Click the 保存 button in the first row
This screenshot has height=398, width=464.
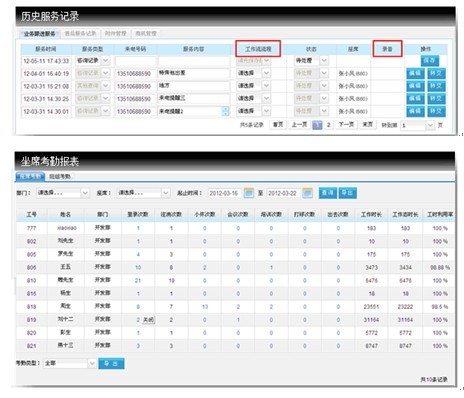point(430,61)
